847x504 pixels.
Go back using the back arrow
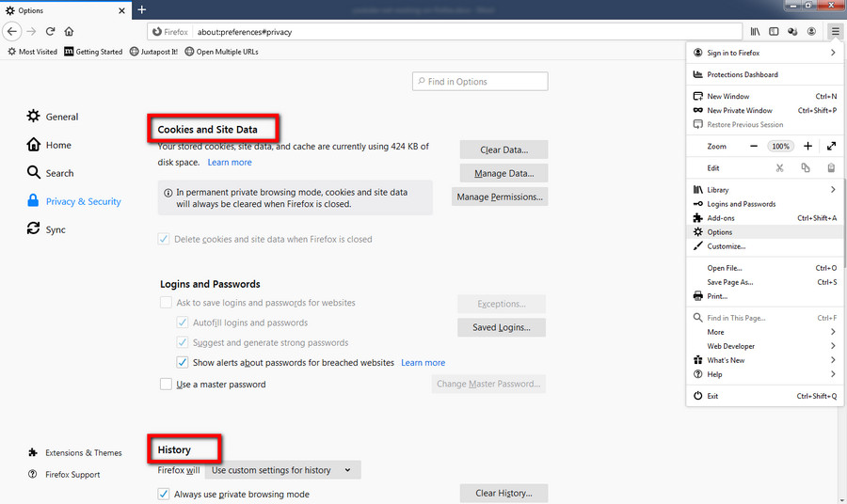12,31
